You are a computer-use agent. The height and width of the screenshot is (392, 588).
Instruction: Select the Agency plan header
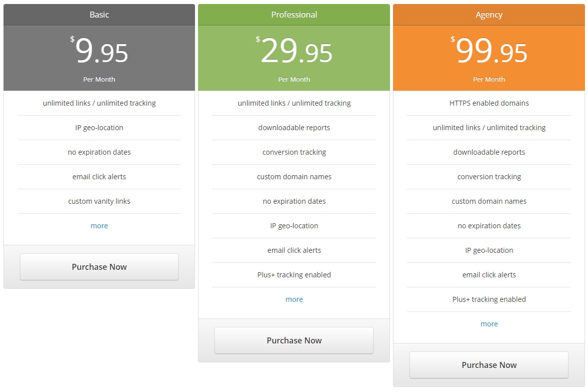coord(489,15)
